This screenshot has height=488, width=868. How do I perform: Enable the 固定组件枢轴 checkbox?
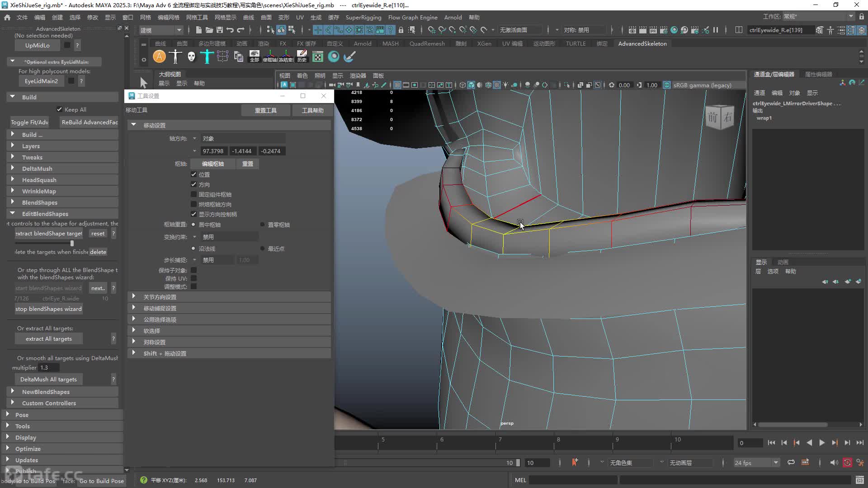pos(193,194)
